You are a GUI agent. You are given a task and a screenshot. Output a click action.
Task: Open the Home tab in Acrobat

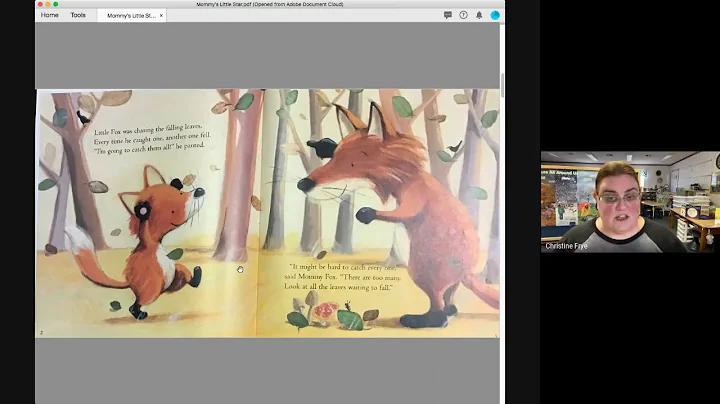50,15
